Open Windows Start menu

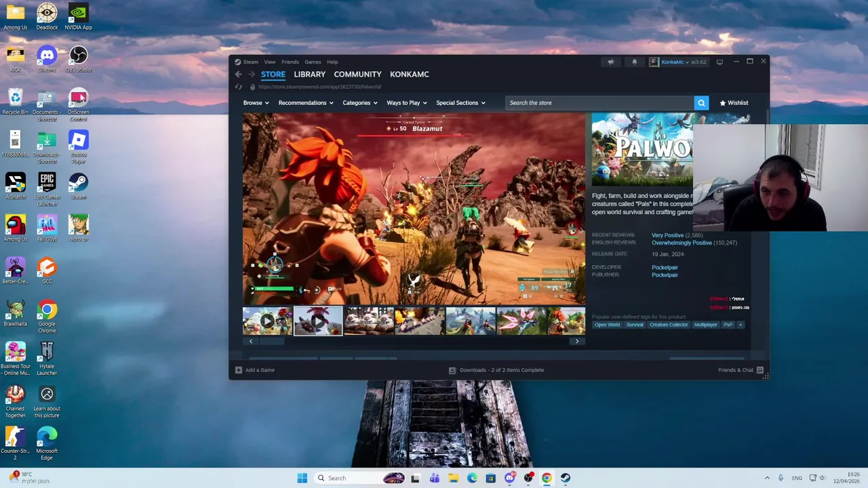coord(302,478)
